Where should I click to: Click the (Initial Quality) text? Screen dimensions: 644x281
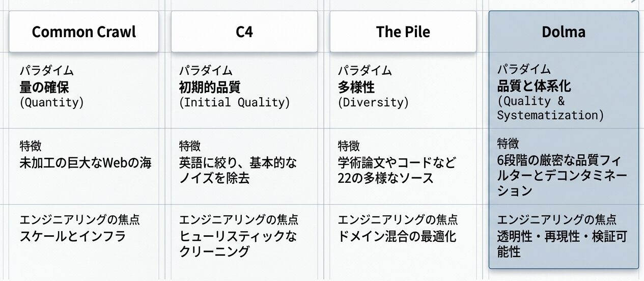pos(234,102)
